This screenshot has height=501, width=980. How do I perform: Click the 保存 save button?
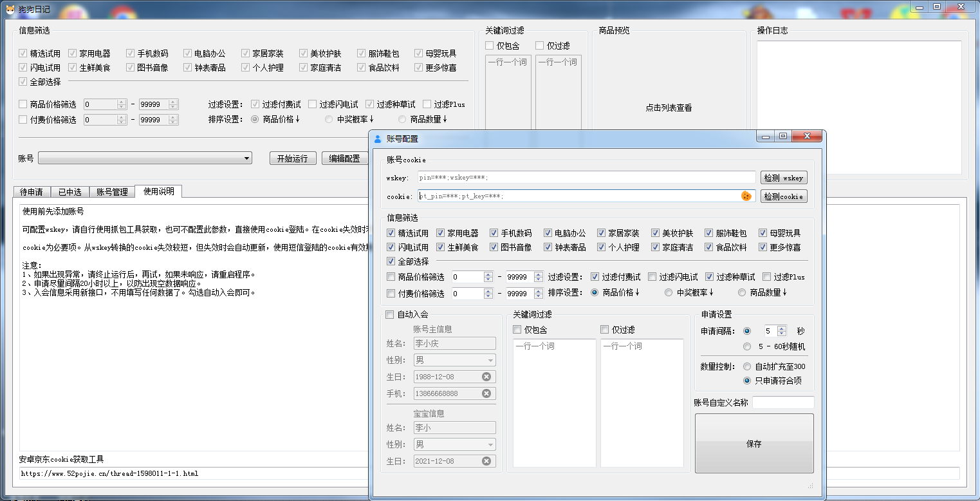coord(753,443)
